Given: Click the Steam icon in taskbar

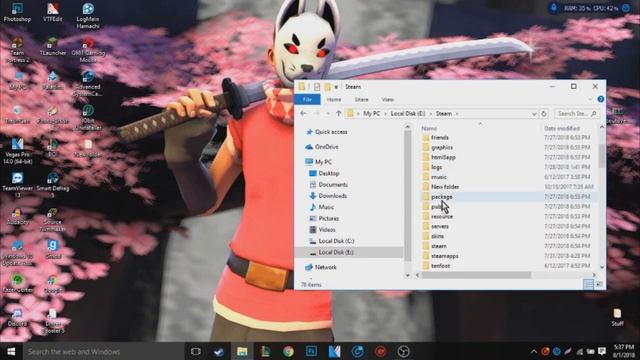Looking at the screenshot, I should [219, 351].
